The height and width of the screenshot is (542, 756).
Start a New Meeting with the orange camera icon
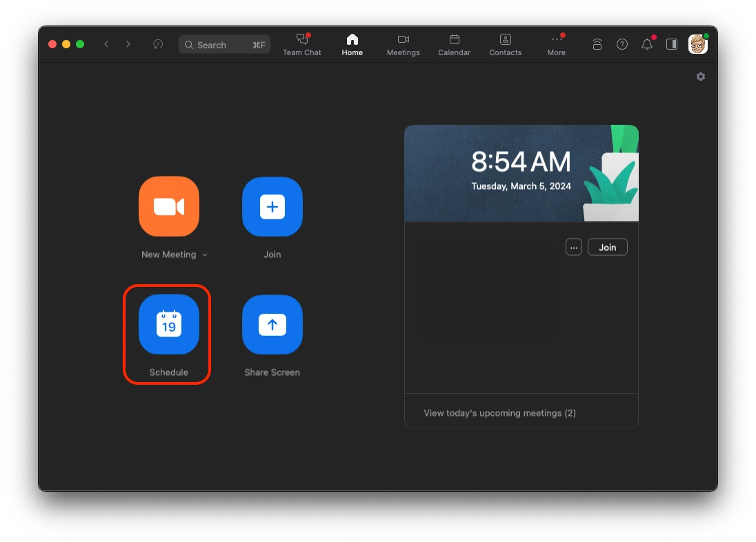[169, 206]
